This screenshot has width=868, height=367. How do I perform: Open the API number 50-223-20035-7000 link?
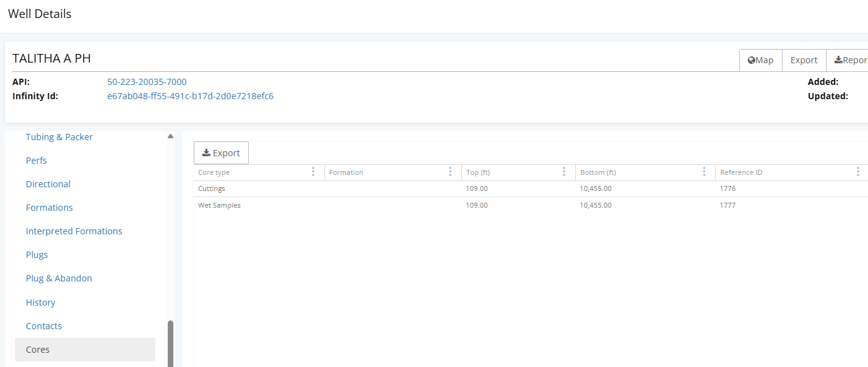pyautogui.click(x=147, y=82)
